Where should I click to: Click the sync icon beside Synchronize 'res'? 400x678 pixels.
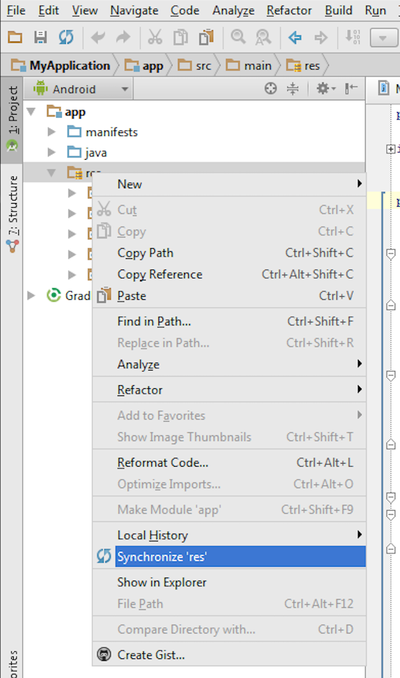pos(104,556)
